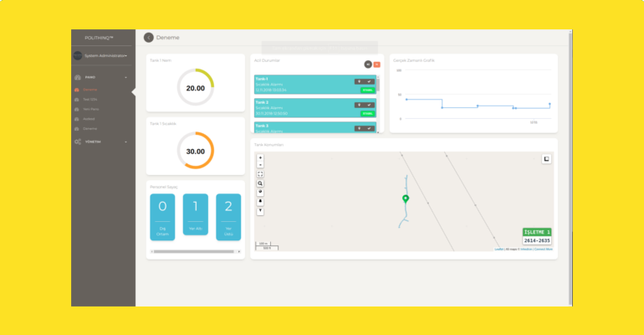Collapse the PANO sidebar section
Image resolution: width=644 pixels, height=335 pixels.
tap(125, 77)
